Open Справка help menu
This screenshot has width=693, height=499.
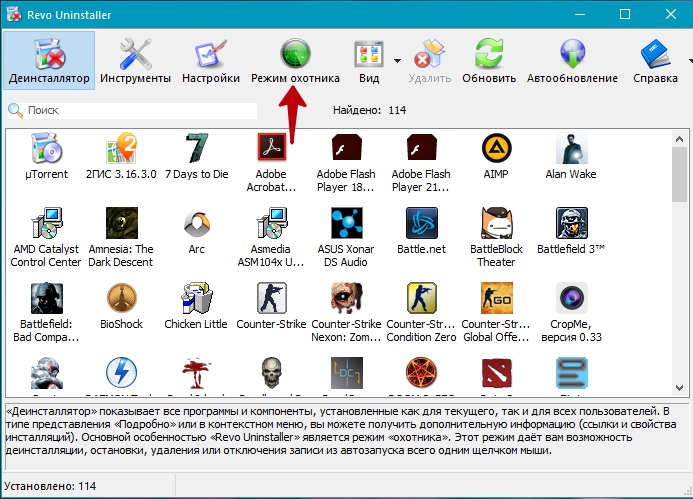pyautogui.click(x=655, y=60)
